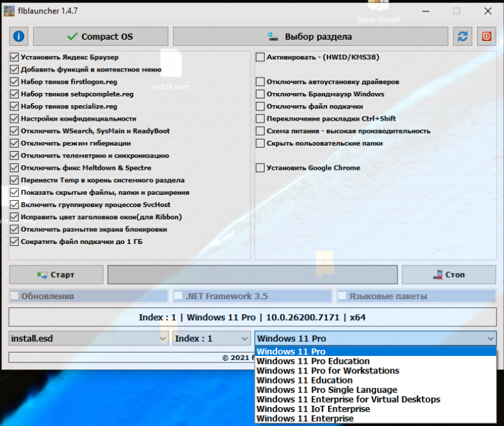Click the © 2021 copyright footer bar
504x426 pixels.
coord(132,357)
